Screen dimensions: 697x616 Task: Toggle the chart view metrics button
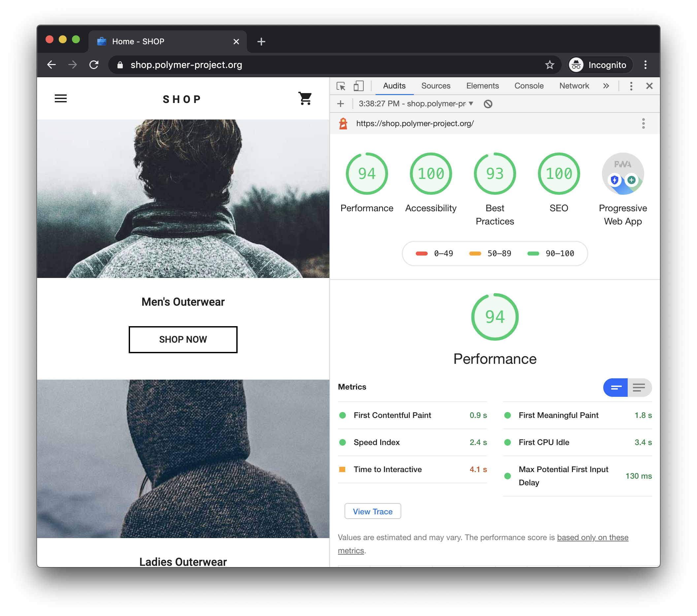point(616,388)
